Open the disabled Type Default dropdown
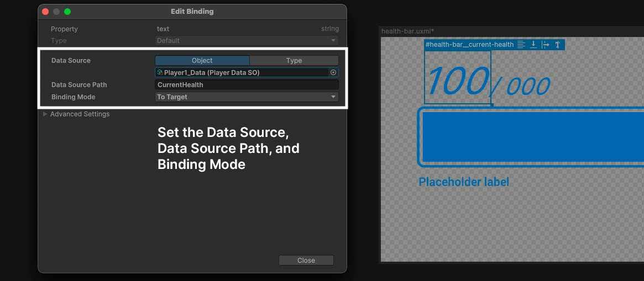The image size is (644, 281). (247, 41)
